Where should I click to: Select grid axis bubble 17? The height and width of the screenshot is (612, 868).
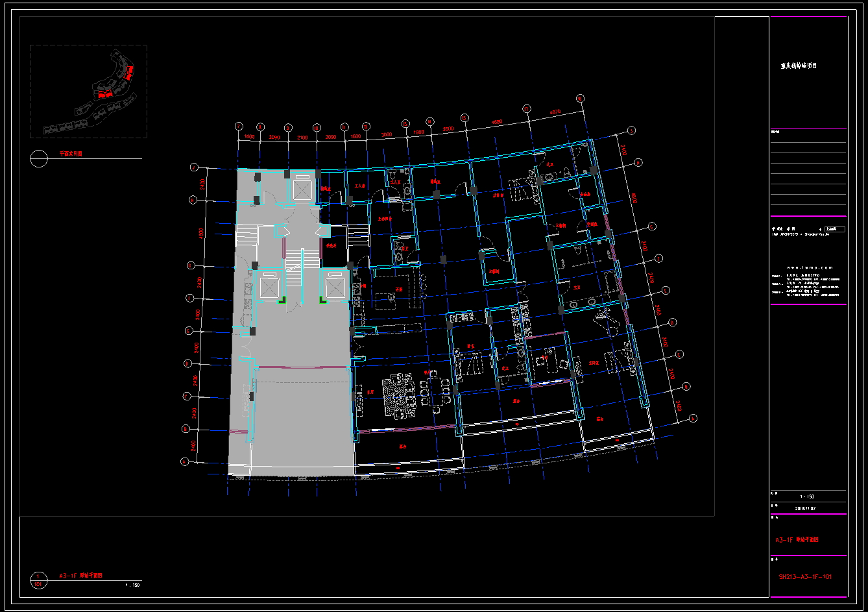tap(526, 108)
